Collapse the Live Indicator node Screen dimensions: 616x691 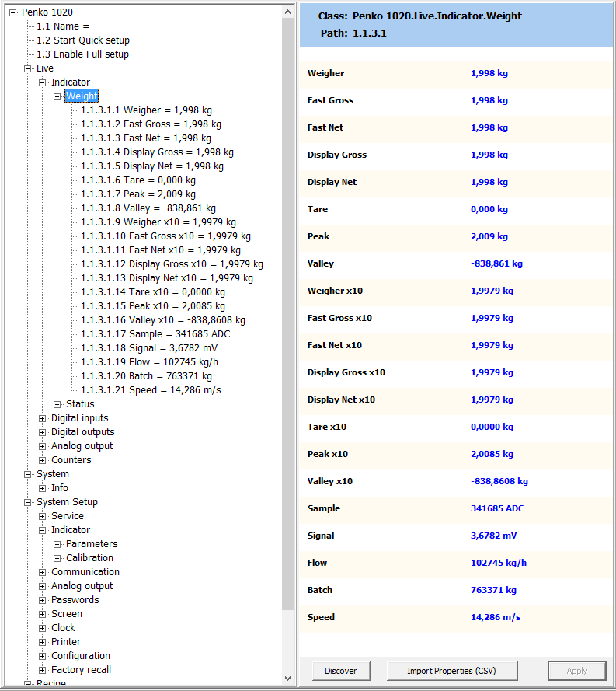[x=42, y=83]
